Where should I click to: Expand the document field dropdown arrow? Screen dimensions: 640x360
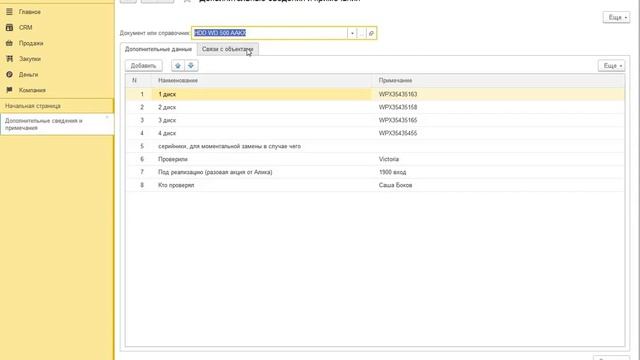coord(352,33)
